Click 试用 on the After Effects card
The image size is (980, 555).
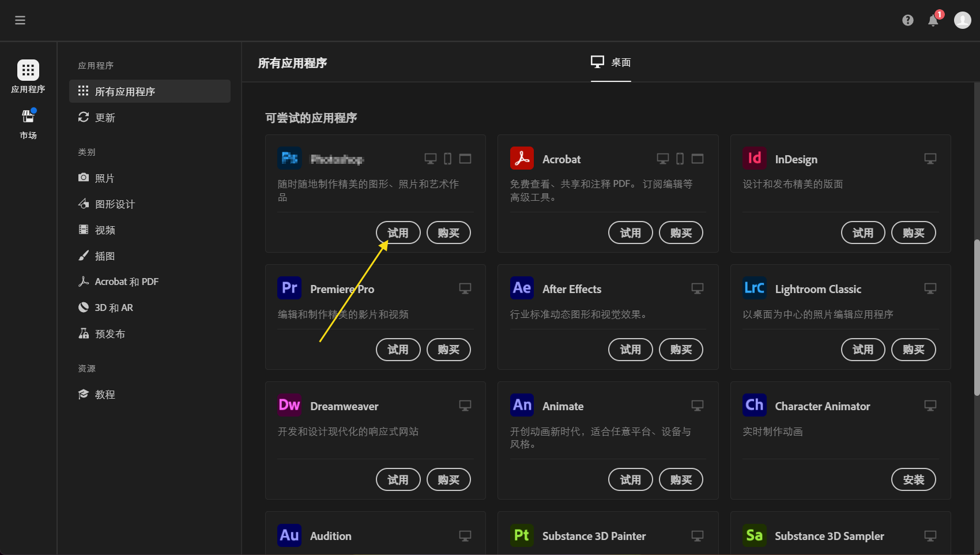(630, 350)
